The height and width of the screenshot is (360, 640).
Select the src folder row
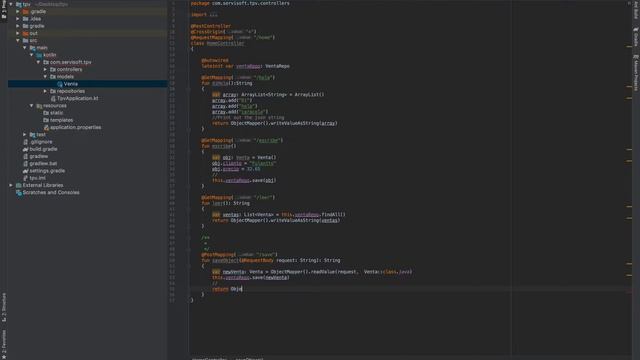(88, 40)
